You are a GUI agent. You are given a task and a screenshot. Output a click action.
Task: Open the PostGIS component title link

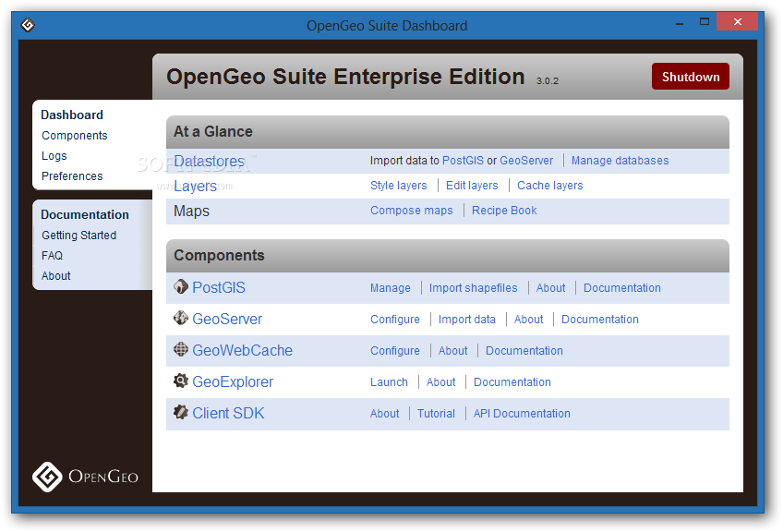(219, 287)
